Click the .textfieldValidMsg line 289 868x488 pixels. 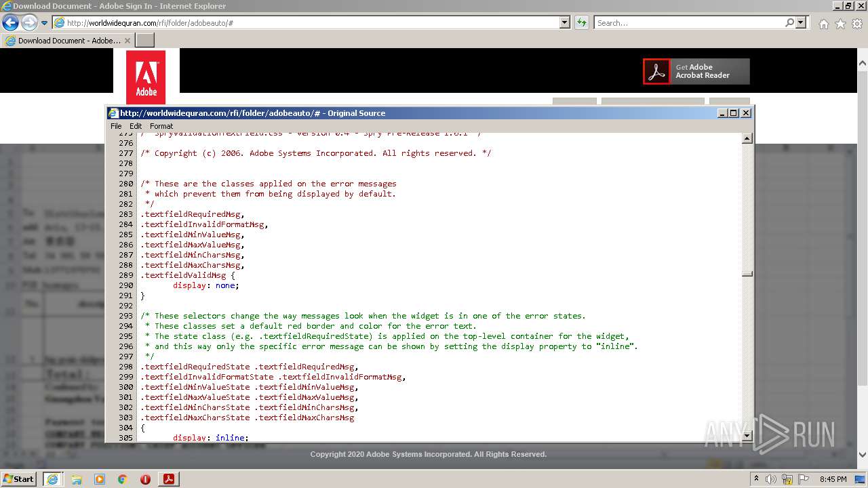coord(188,275)
